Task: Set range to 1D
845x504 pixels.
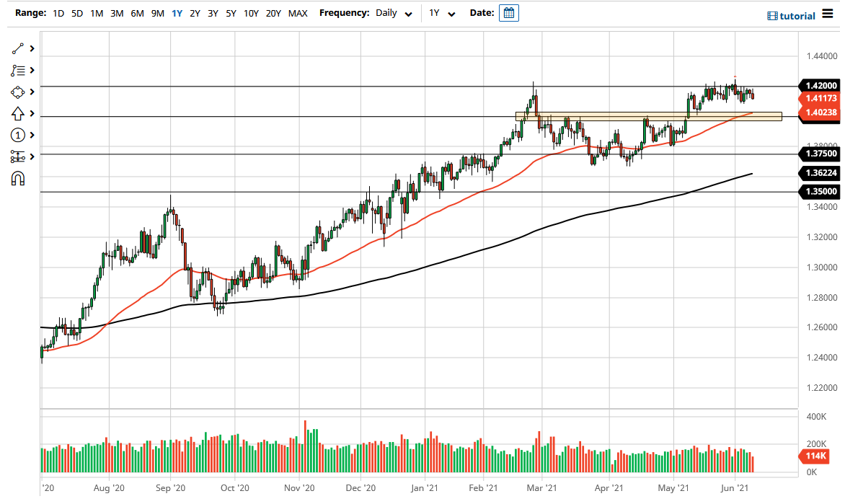Action: pyautogui.click(x=58, y=14)
